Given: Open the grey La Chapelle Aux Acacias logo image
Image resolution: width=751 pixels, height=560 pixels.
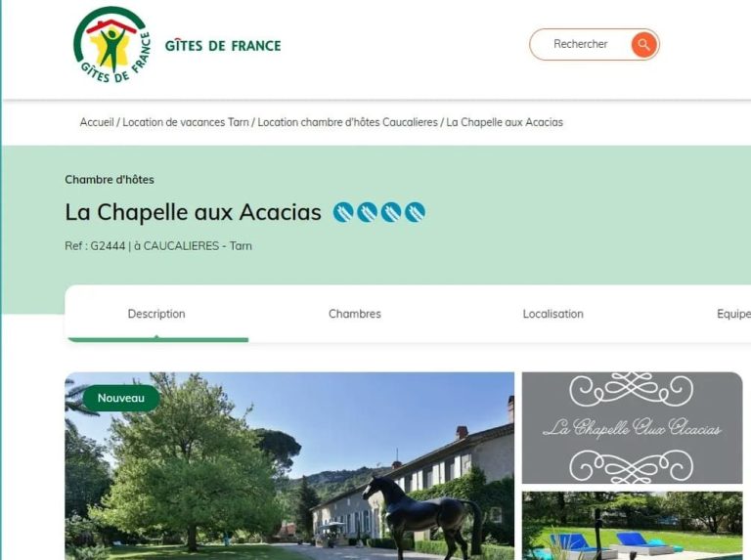Looking at the screenshot, I should 633,428.
